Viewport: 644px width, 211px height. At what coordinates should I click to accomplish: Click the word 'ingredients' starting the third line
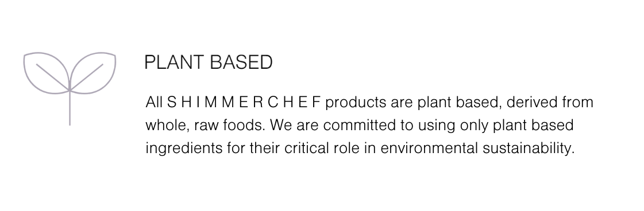tap(184, 148)
